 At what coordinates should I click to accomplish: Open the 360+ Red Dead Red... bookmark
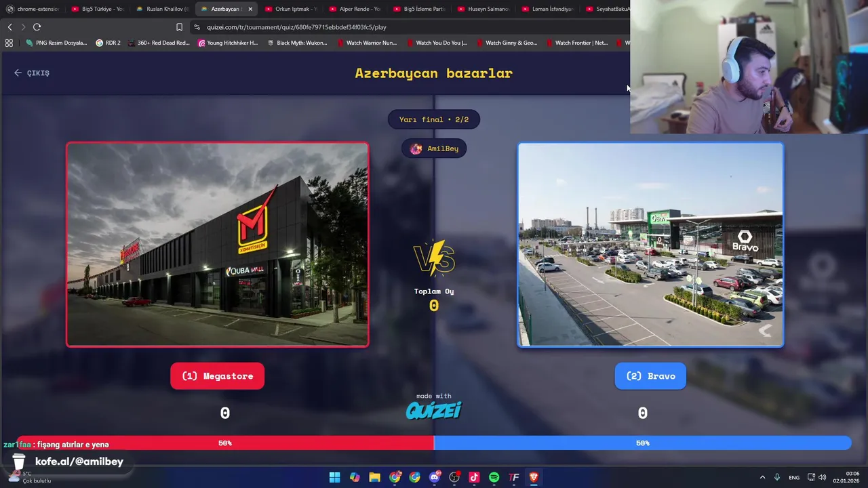point(159,43)
